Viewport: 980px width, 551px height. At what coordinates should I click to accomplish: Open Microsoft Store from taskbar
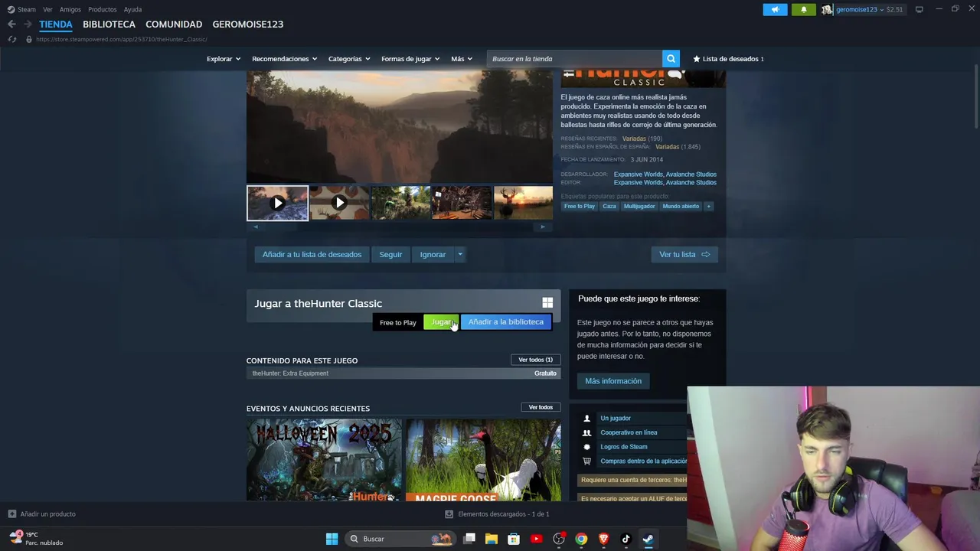(514, 539)
